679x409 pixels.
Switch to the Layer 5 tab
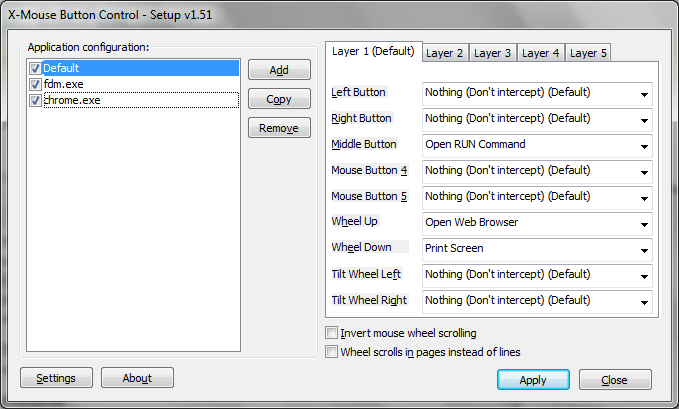(x=588, y=53)
